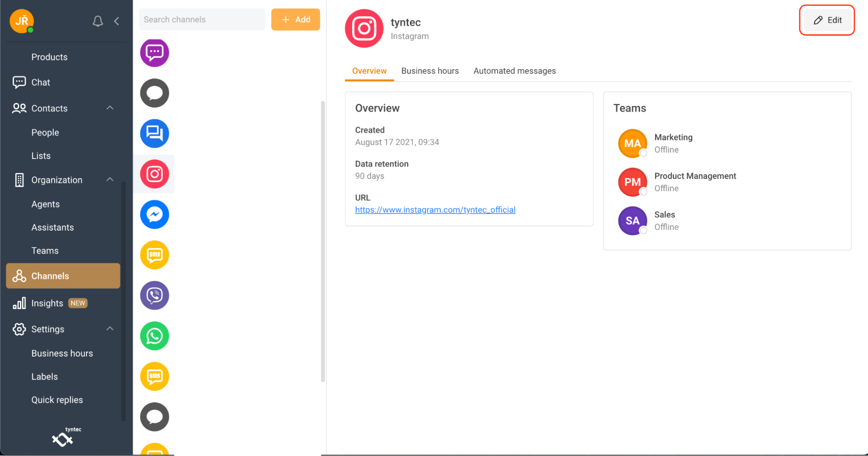Collapse the Organization section chevron
The image size is (868, 456).
coord(110,179)
